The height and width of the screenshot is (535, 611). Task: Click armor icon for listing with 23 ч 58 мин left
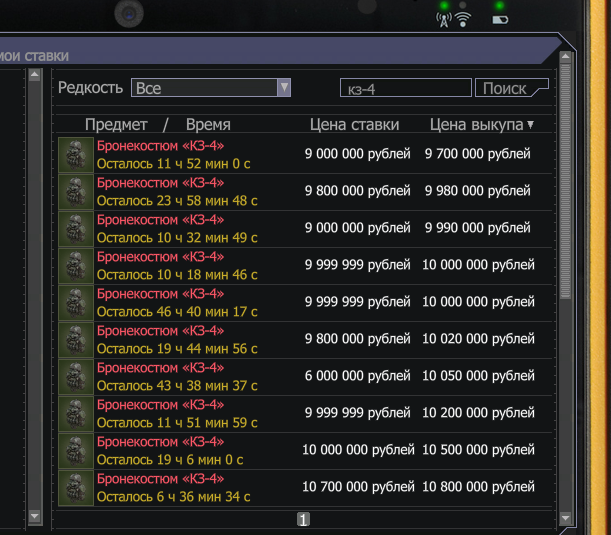75,192
